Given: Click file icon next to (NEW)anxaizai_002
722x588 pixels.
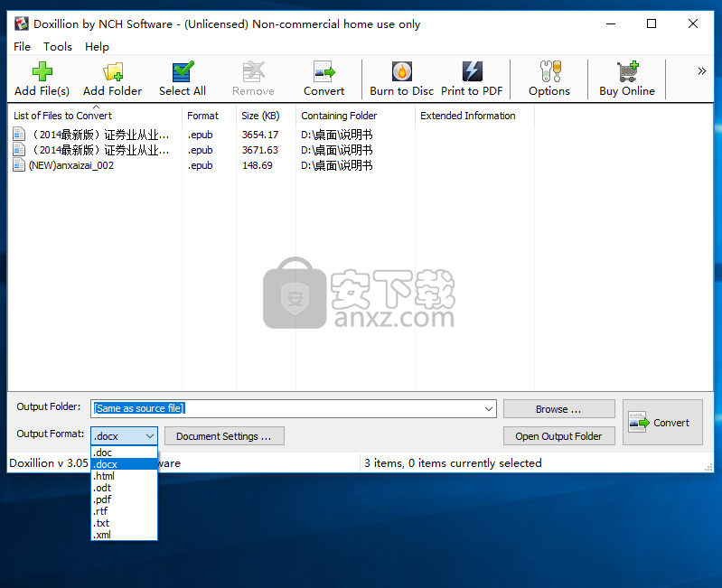Looking at the screenshot, I should [19, 165].
